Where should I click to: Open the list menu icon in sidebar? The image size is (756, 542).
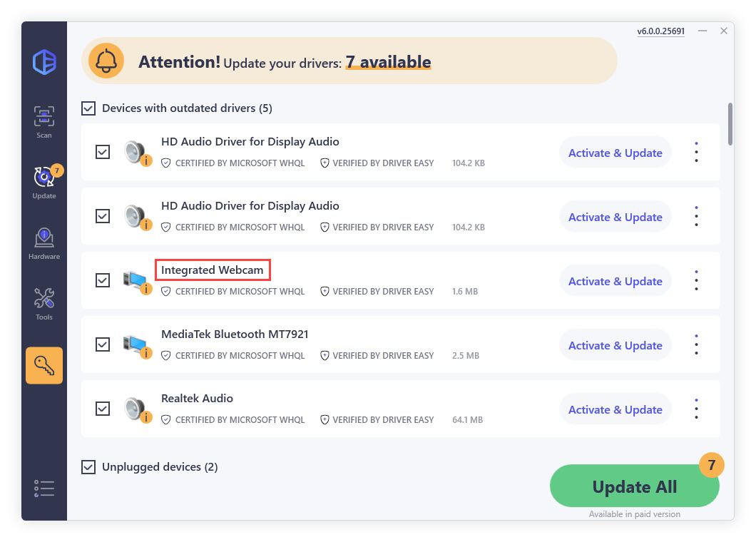tap(44, 489)
